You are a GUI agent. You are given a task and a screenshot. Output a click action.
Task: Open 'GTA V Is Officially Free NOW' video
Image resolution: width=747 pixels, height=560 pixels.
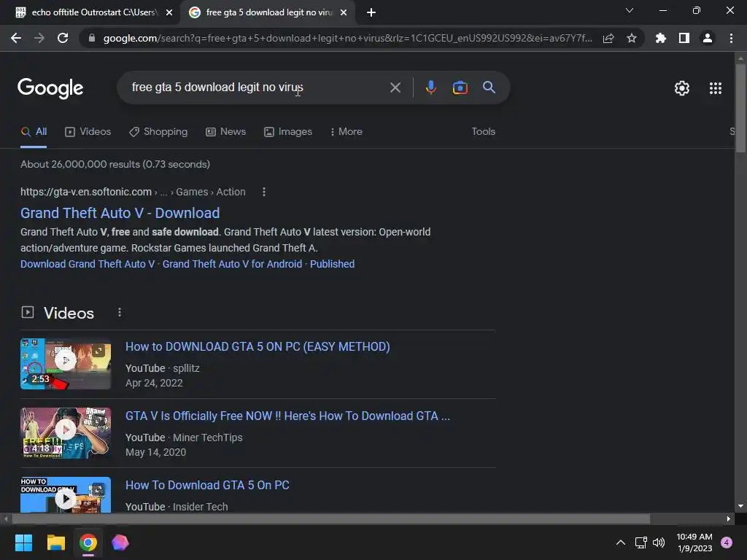pos(287,416)
